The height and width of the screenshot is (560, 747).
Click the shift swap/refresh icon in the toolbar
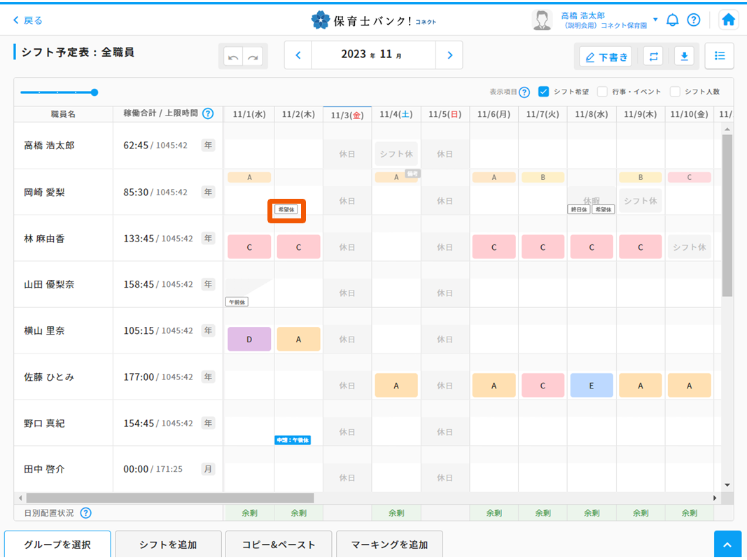pos(653,56)
